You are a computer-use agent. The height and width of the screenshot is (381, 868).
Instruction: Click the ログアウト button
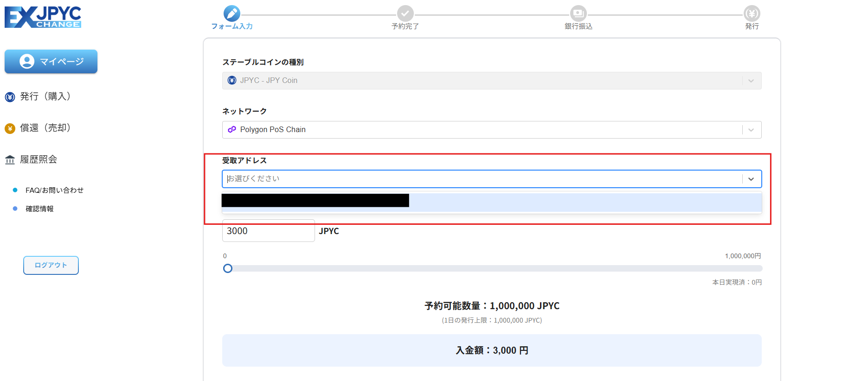(51, 265)
